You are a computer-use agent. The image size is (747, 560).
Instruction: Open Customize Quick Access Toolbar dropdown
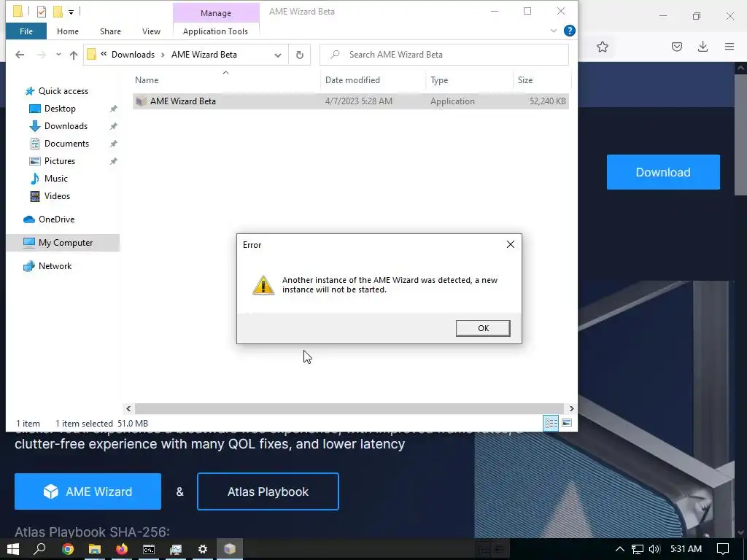tap(71, 12)
